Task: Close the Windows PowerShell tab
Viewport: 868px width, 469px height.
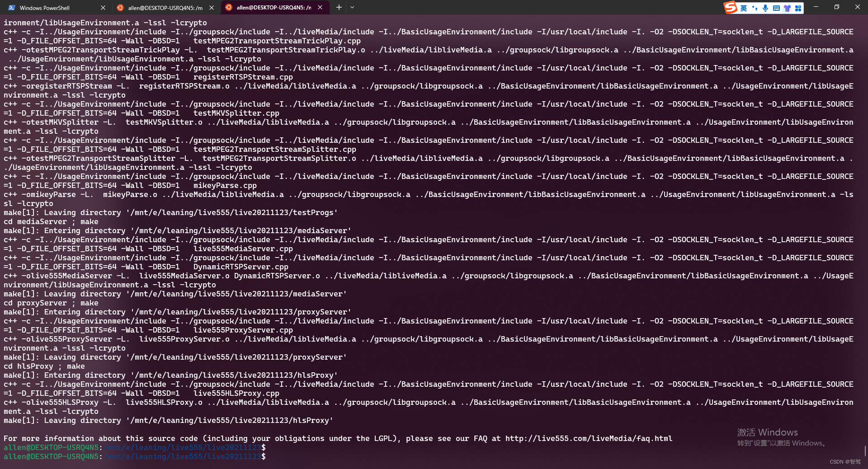Action: pos(103,8)
